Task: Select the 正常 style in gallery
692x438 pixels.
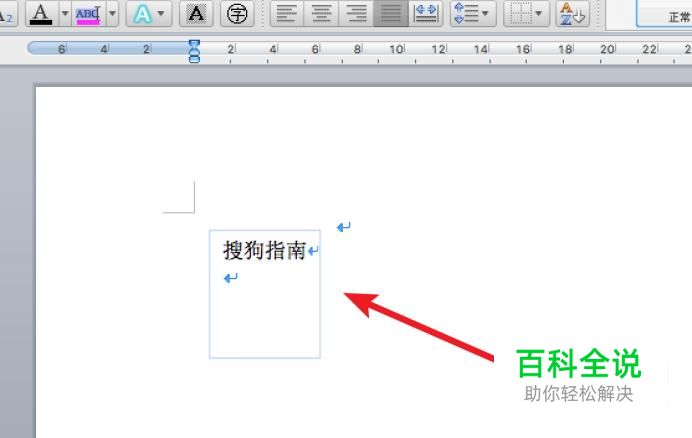Action: [664, 14]
